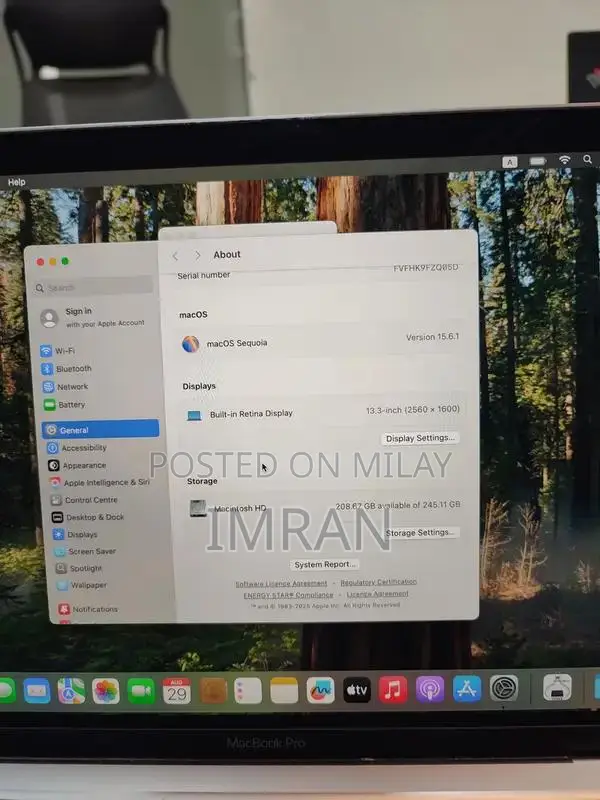Click Sign in with your Apple Account

click(93, 317)
